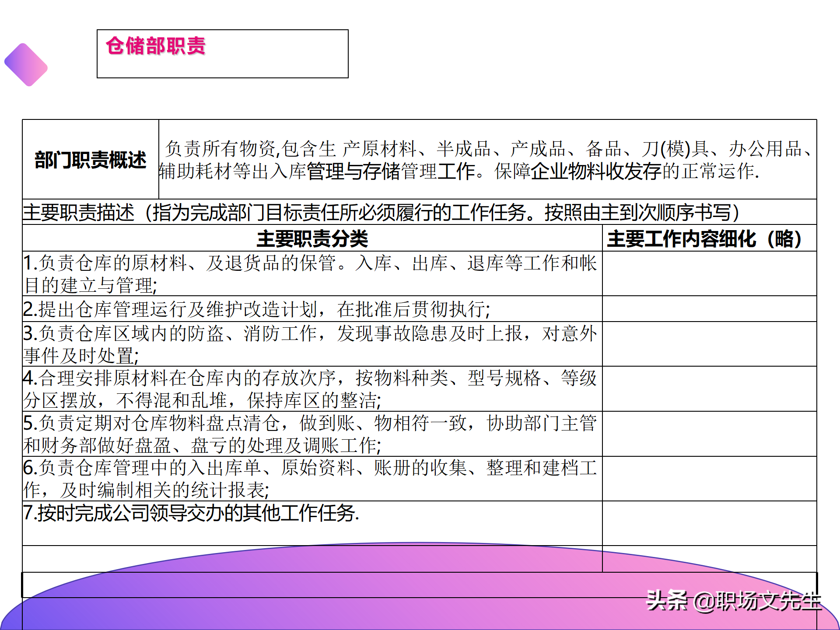
Task: Click the 主要工作内容细化（略） column header
Action: tap(709, 238)
